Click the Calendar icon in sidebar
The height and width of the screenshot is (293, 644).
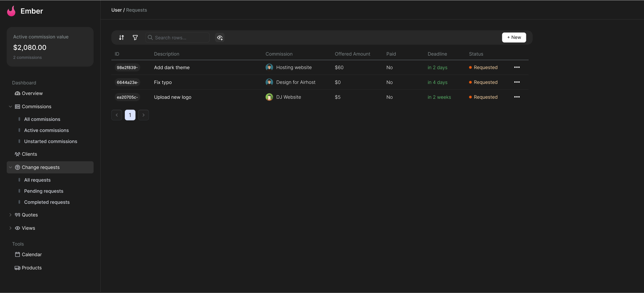pos(17,254)
